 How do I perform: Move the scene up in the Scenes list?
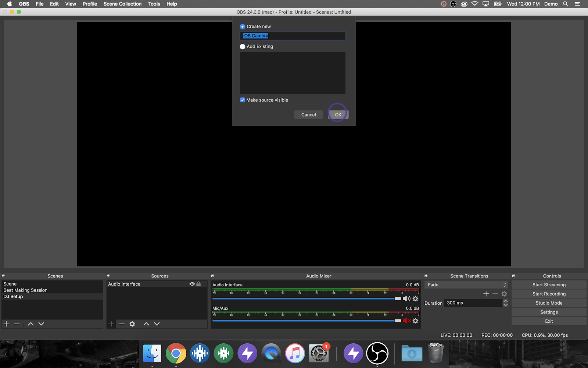(31, 324)
